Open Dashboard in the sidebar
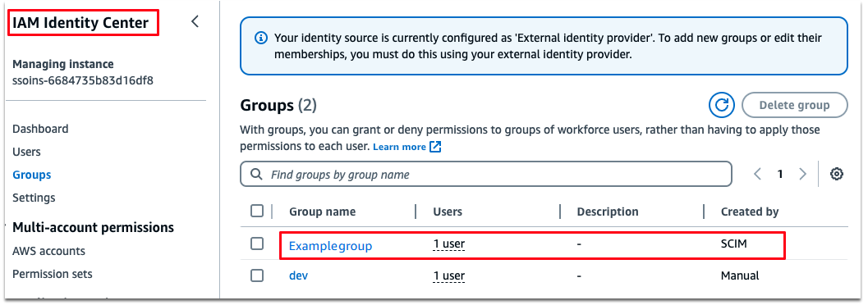868x305 pixels. (40, 129)
